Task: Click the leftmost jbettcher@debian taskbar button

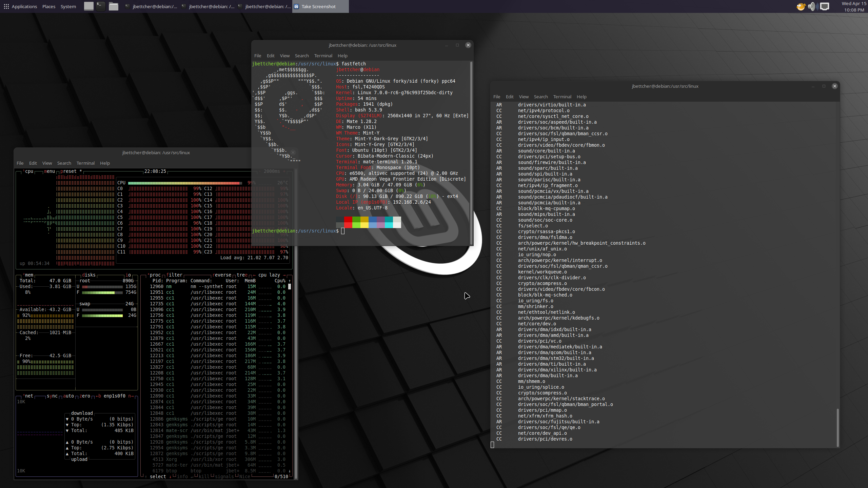Action: pos(151,6)
